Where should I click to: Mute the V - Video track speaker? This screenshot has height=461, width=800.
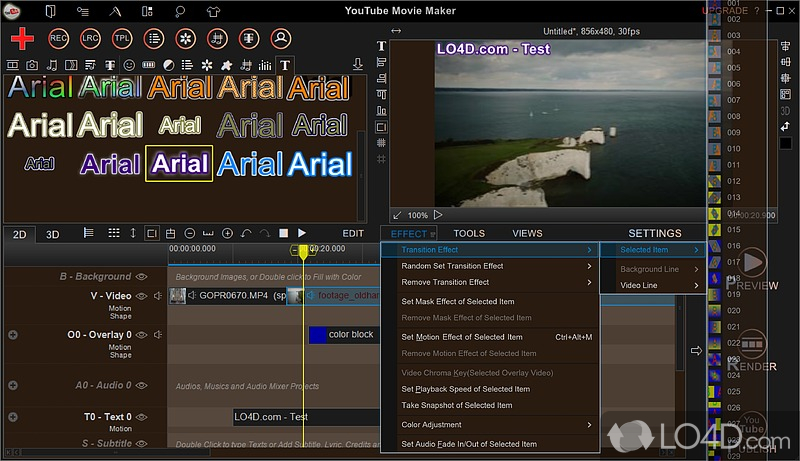[158, 296]
